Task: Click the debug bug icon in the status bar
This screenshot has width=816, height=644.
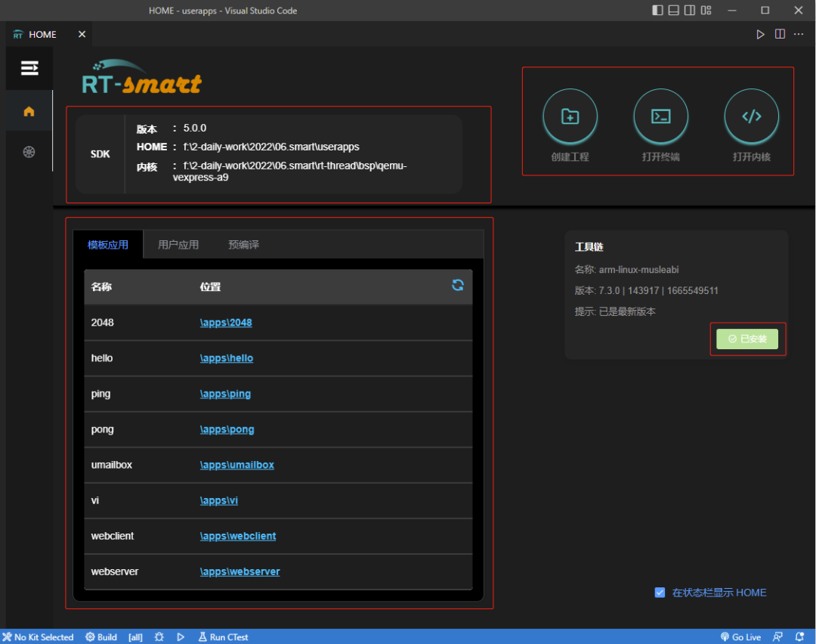Action: [159, 636]
